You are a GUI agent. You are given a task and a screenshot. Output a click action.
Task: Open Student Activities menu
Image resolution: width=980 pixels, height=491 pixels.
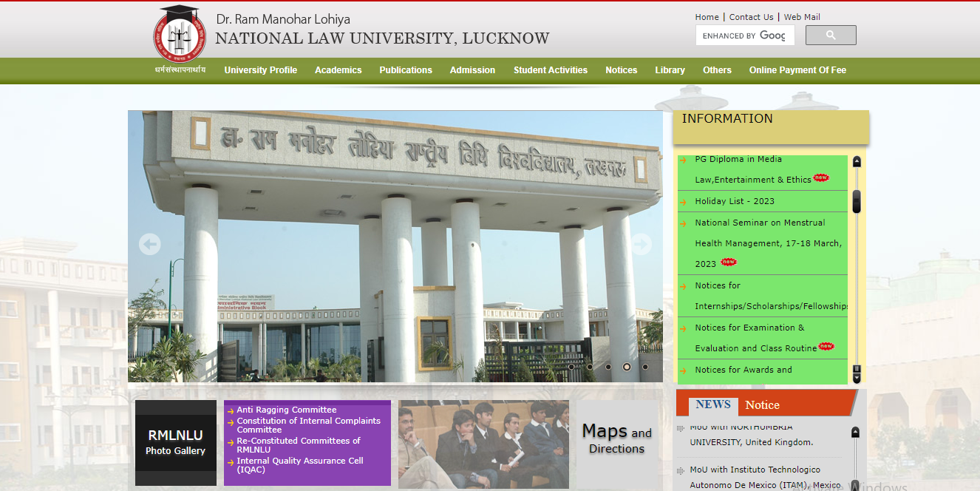coord(551,70)
